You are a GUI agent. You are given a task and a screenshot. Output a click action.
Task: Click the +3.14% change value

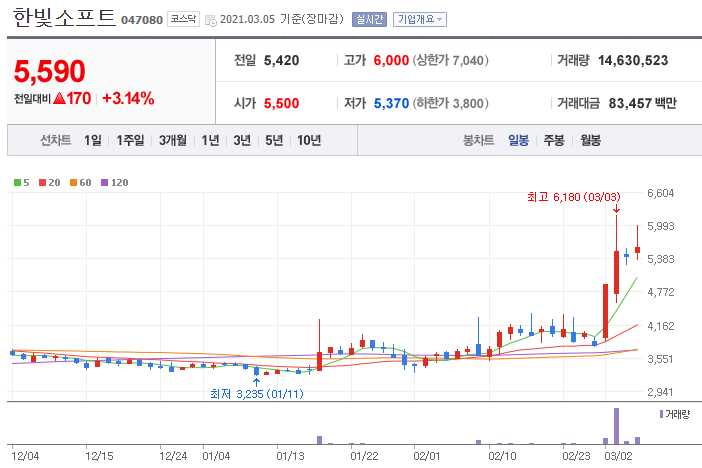pos(128,98)
